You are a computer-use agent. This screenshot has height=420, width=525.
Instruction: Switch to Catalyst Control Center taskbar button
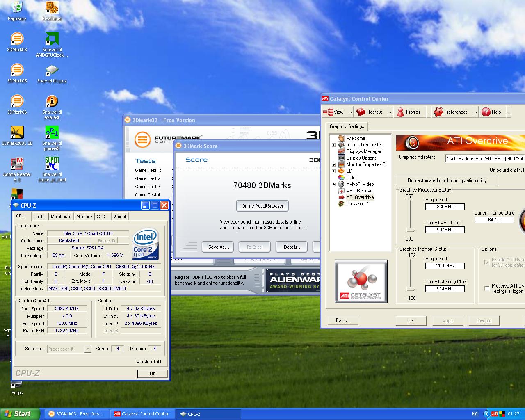(x=142, y=414)
